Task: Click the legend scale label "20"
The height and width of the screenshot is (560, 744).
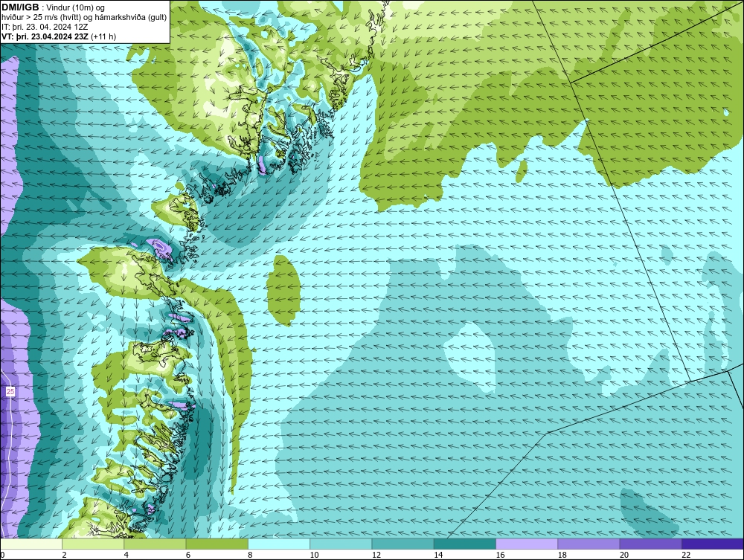Action: point(624,555)
